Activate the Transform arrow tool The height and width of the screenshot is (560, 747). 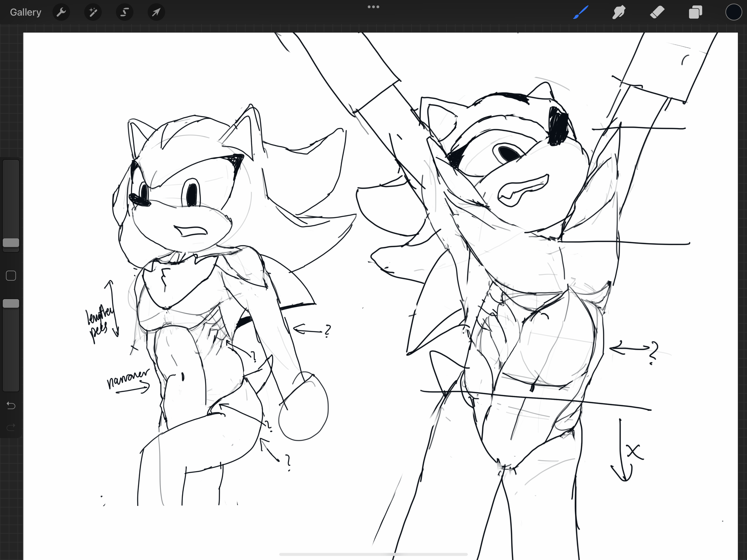tap(156, 13)
